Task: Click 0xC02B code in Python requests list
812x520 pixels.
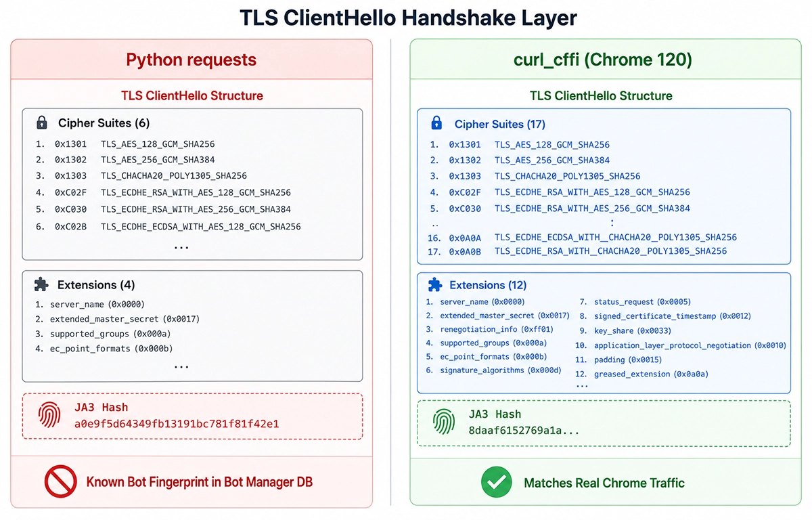Action: (x=70, y=226)
